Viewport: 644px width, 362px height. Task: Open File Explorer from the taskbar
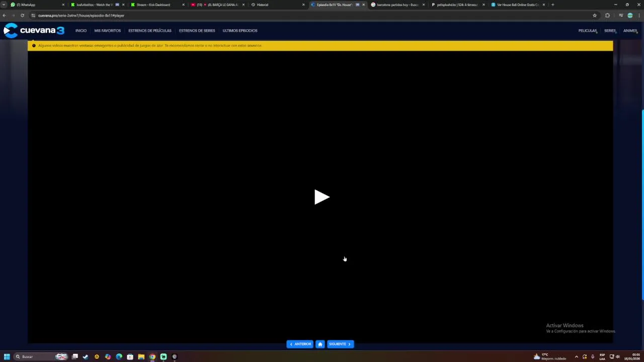tap(141, 356)
